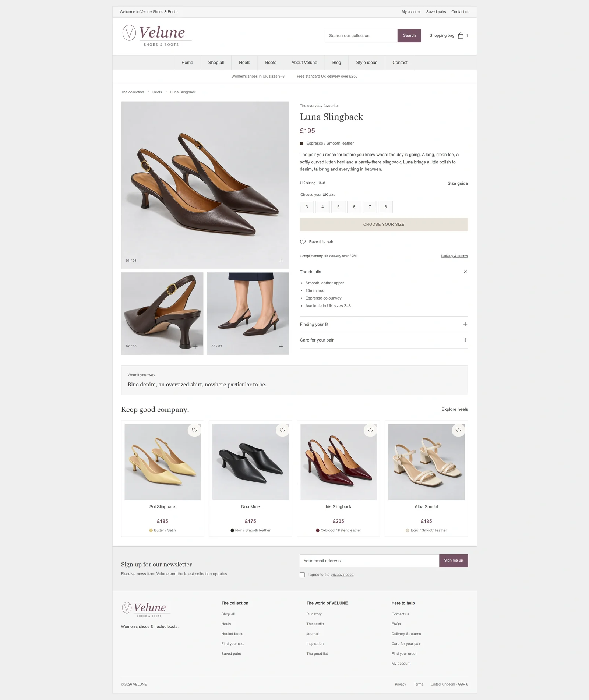Select UK size 8
589x700 pixels.
(x=386, y=207)
